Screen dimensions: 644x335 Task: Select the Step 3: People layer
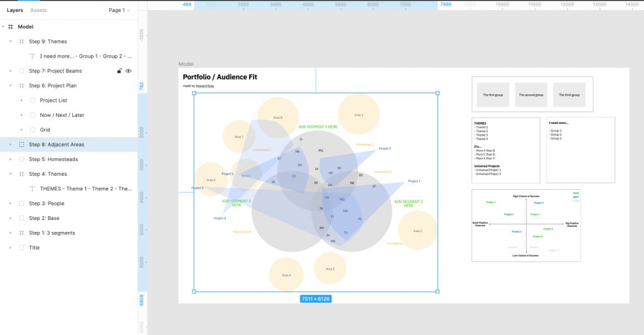69,204
